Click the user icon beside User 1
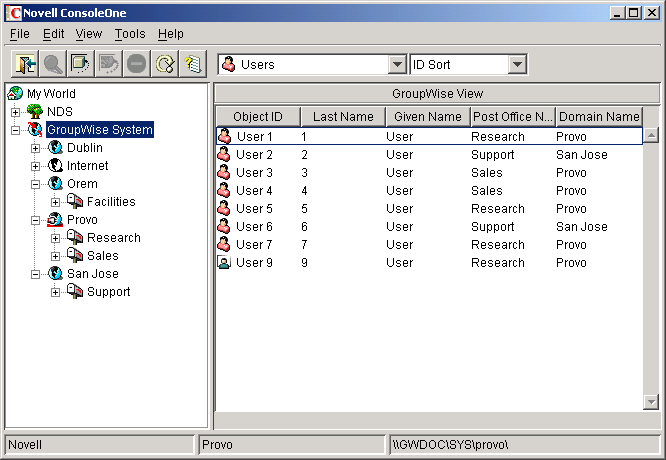The image size is (666, 460). coord(224,136)
